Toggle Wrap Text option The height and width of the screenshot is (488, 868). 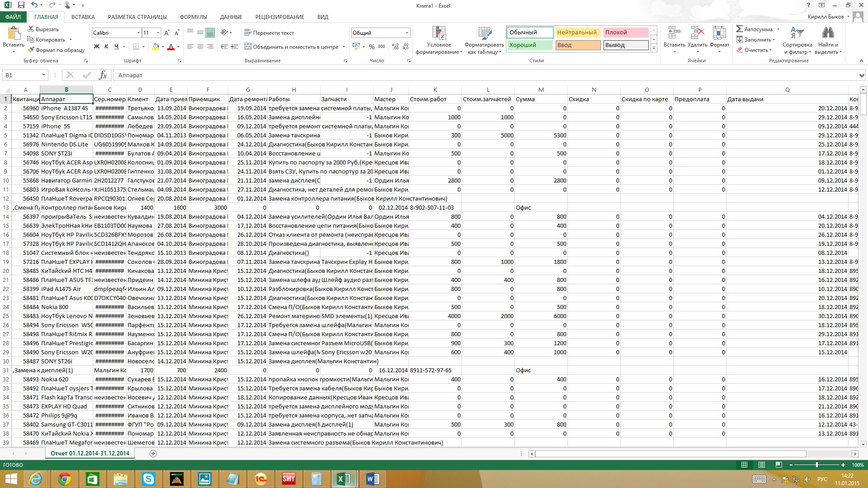pos(269,33)
